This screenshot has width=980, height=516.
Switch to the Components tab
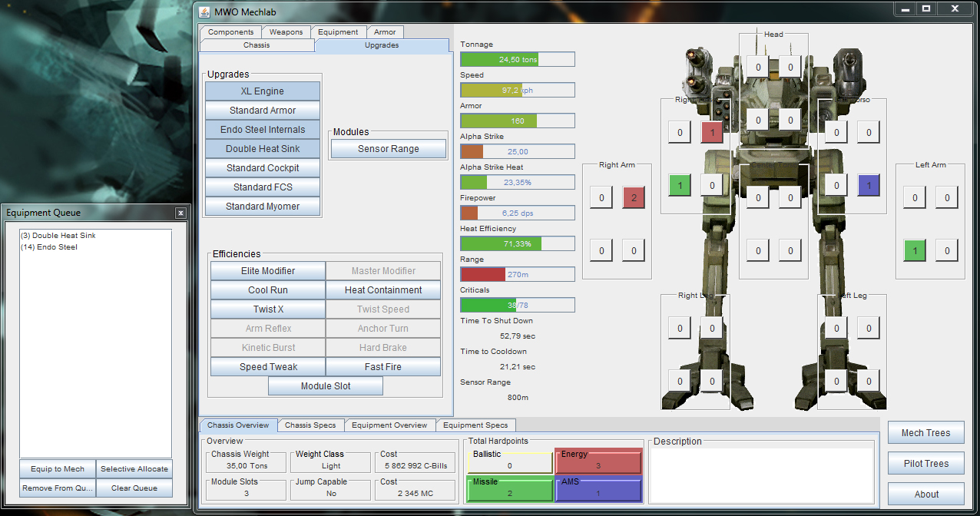pyautogui.click(x=230, y=31)
